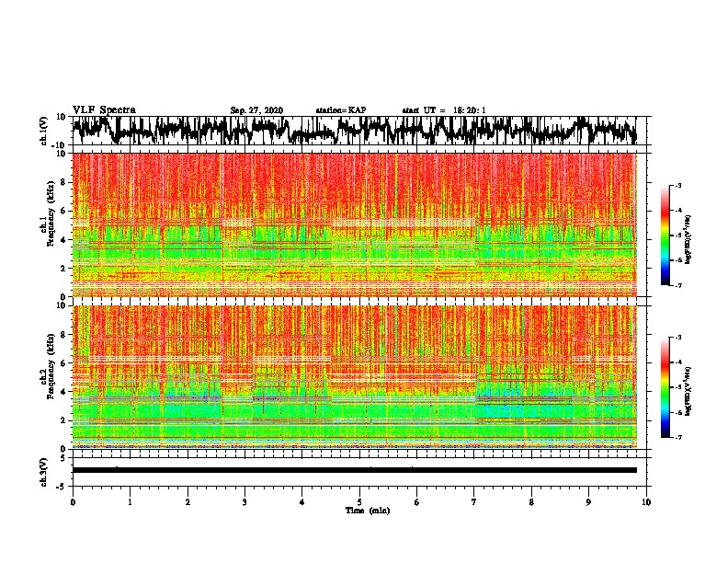Click the "ch.3(V)" axis label
This screenshot has width=728, height=563.
pyautogui.click(x=44, y=473)
